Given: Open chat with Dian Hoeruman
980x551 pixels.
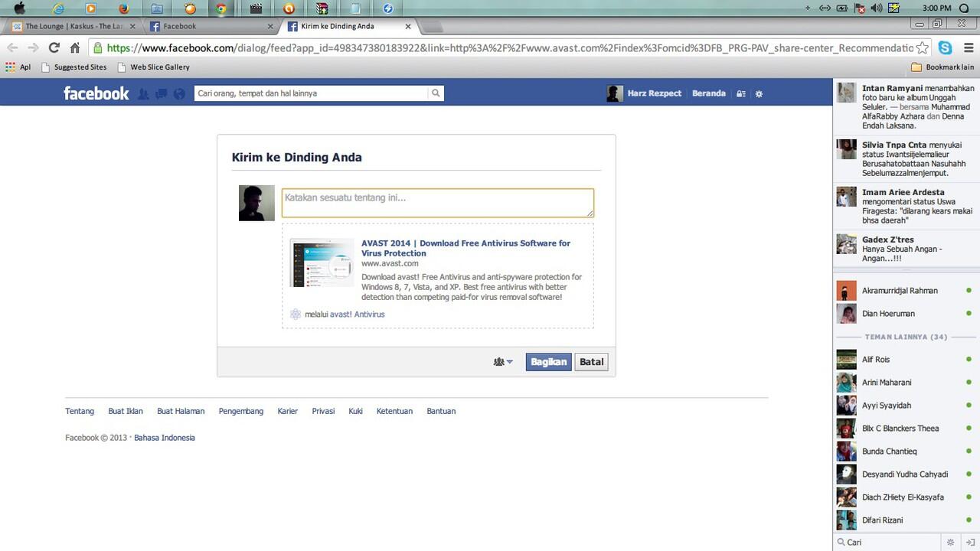Looking at the screenshot, I should 906,314.
